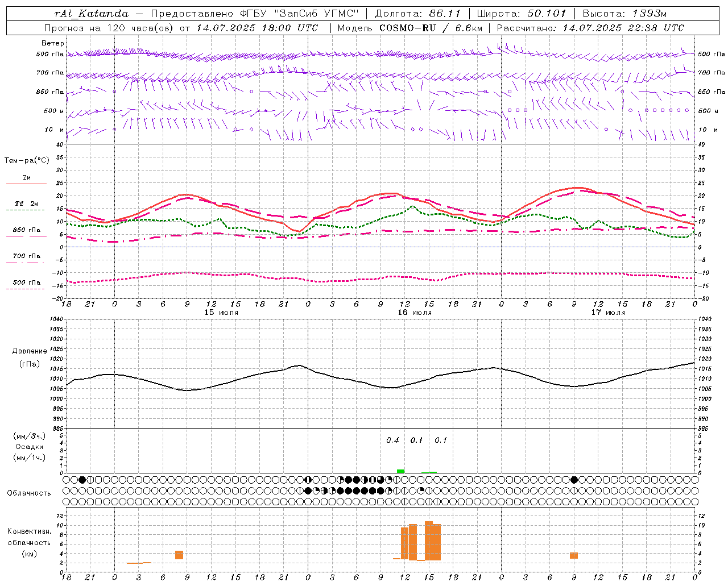
Task: Click the 850 гПа wind row label on left
Action: (x=50, y=92)
